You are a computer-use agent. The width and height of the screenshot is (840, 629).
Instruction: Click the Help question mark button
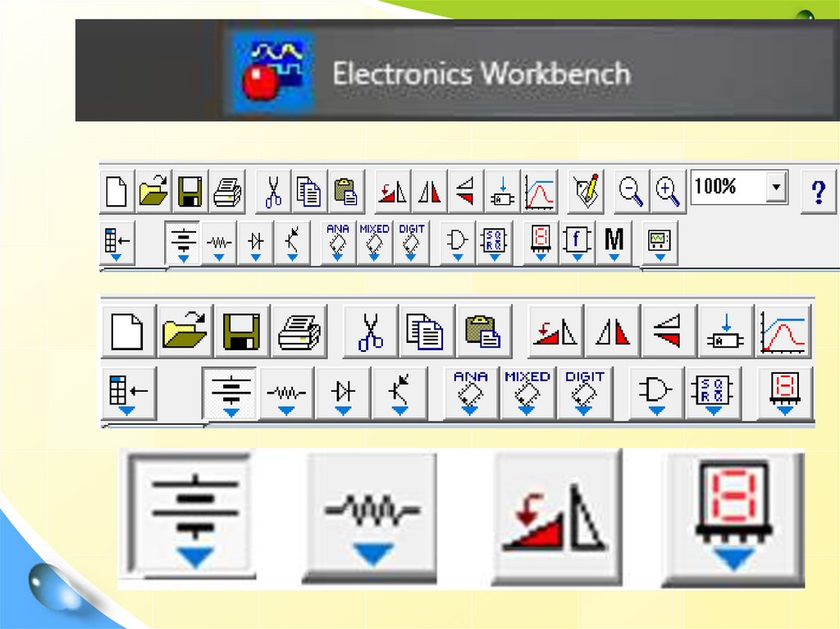[819, 191]
